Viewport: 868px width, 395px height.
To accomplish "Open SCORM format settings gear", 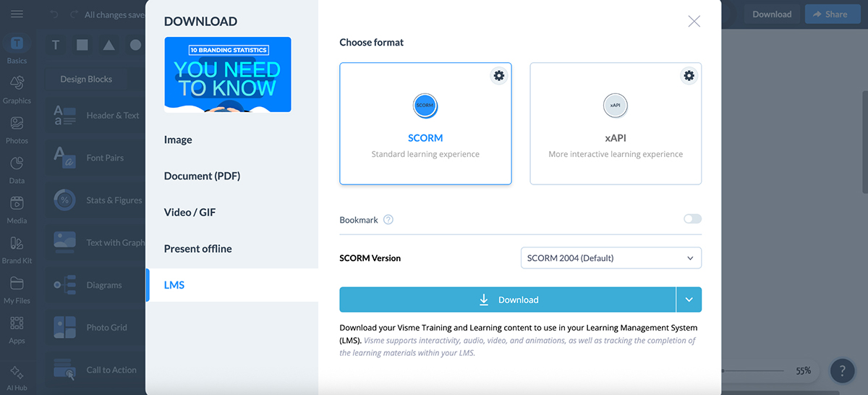I will point(498,75).
